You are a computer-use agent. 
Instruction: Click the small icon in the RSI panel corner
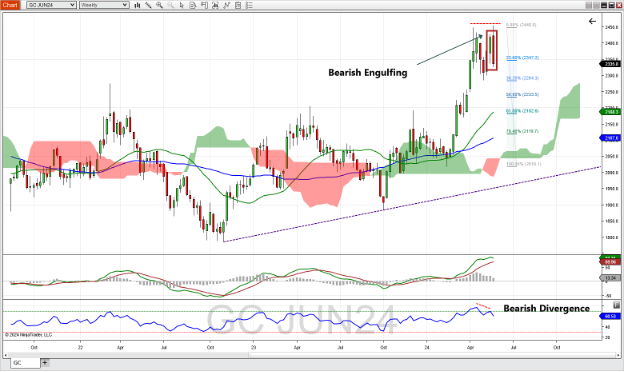click(616, 305)
